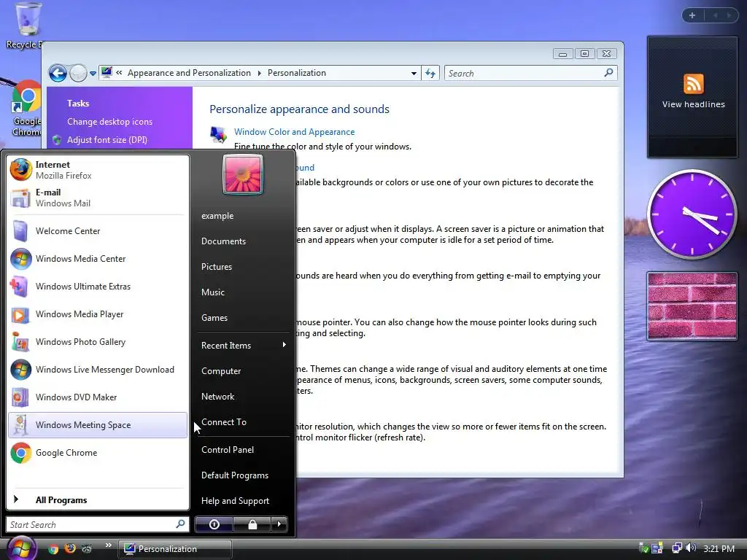
Task: Click the network tray icon
Action: [x=676, y=548]
